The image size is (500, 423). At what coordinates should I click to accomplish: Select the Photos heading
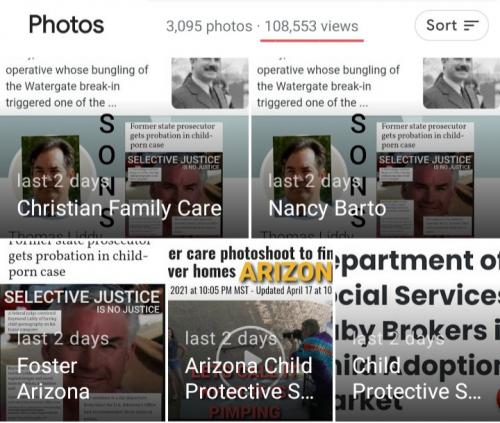[66, 25]
